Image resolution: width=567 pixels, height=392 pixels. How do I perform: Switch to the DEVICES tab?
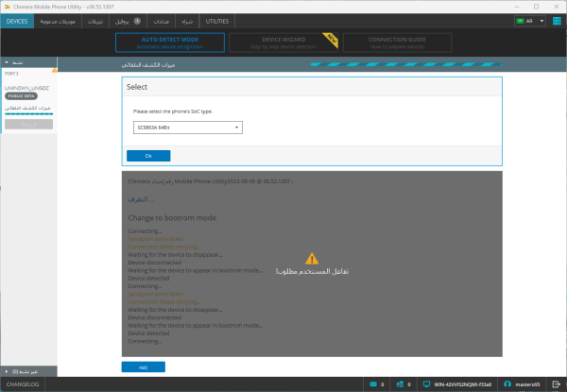[17, 22]
